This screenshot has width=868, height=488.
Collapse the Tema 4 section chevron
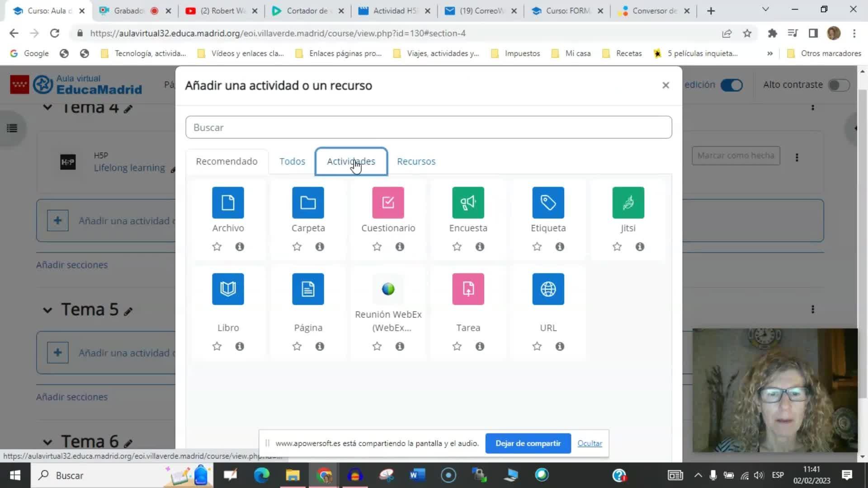(47, 108)
